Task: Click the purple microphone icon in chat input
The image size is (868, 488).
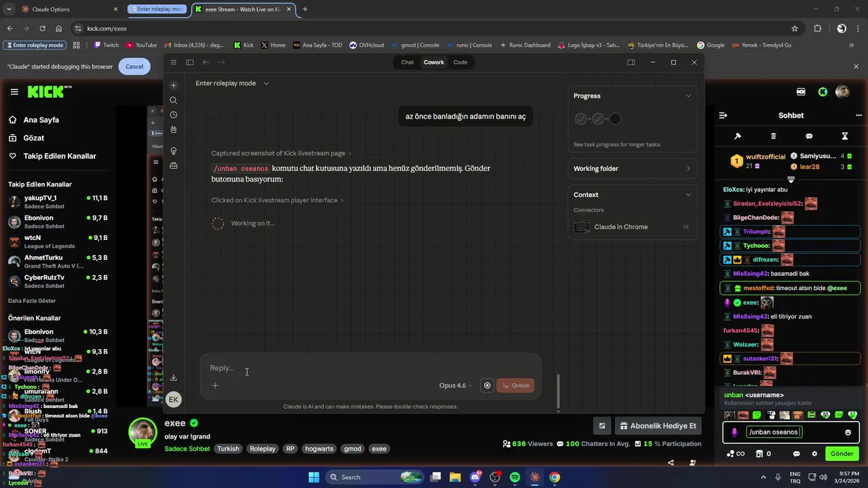Action: tap(734, 432)
